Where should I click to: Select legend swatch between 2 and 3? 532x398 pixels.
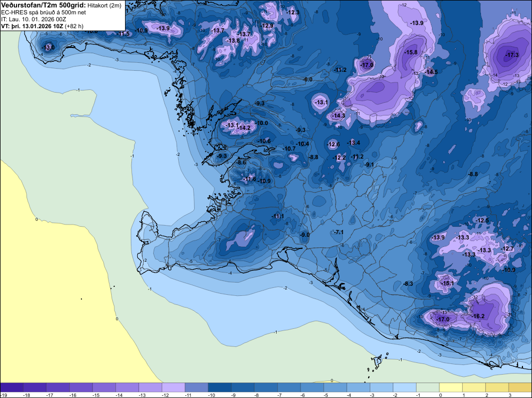click(497, 387)
